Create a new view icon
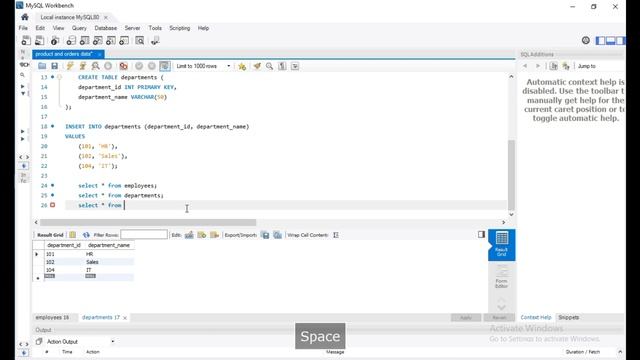 pos(98,40)
